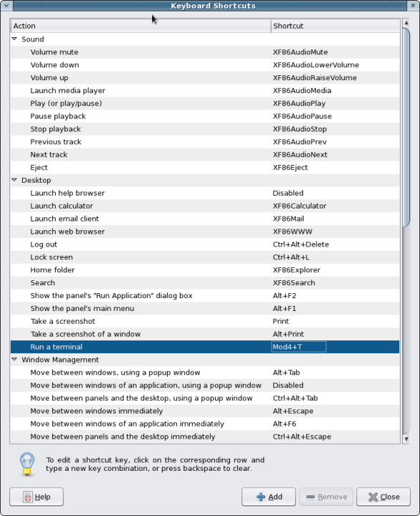This screenshot has height=516, width=420.
Task: Select Show the panel's main menu row
Action: pyautogui.click(x=205, y=309)
